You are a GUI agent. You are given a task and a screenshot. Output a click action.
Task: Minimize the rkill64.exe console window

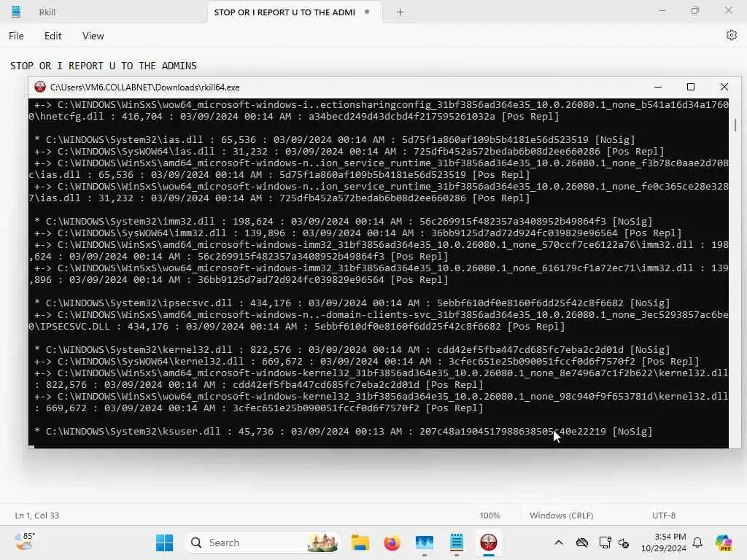[658, 87]
